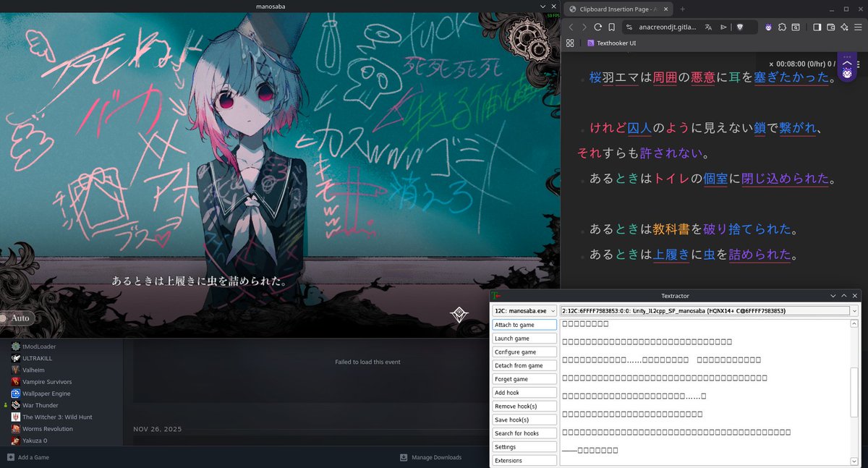The height and width of the screenshot is (468, 868).
Task: Open the Brave Wallet icon
Action: [830, 27]
